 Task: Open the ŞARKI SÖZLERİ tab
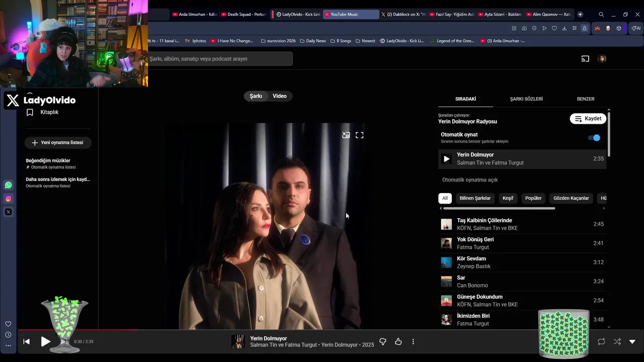[526, 99]
